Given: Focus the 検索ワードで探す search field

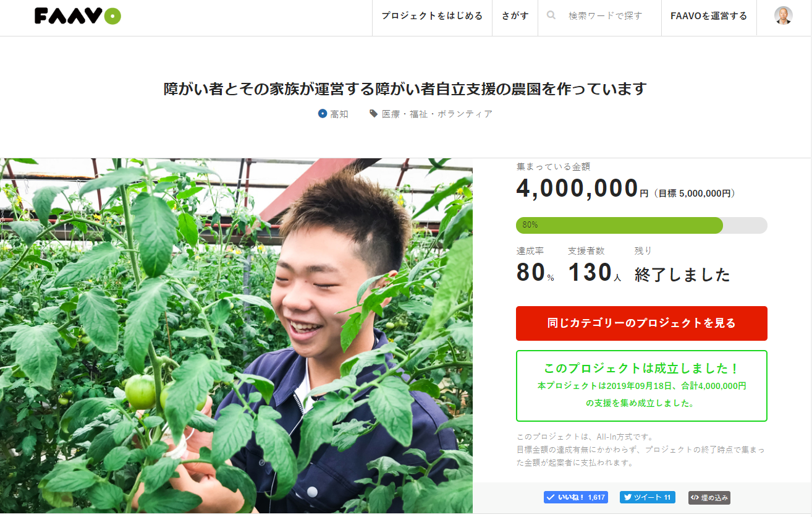Looking at the screenshot, I should coord(606,16).
